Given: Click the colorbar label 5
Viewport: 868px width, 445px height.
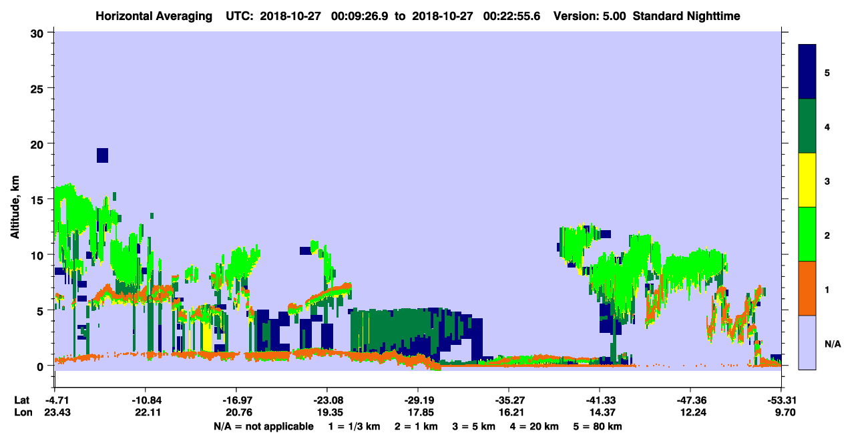Looking at the screenshot, I should tap(827, 72).
